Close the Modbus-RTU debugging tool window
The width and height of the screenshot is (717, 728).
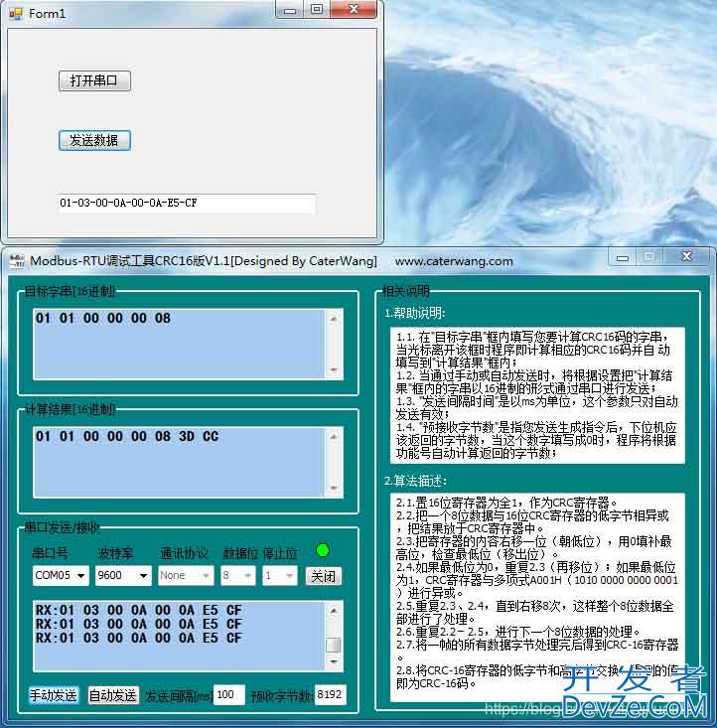pyautogui.click(x=687, y=257)
